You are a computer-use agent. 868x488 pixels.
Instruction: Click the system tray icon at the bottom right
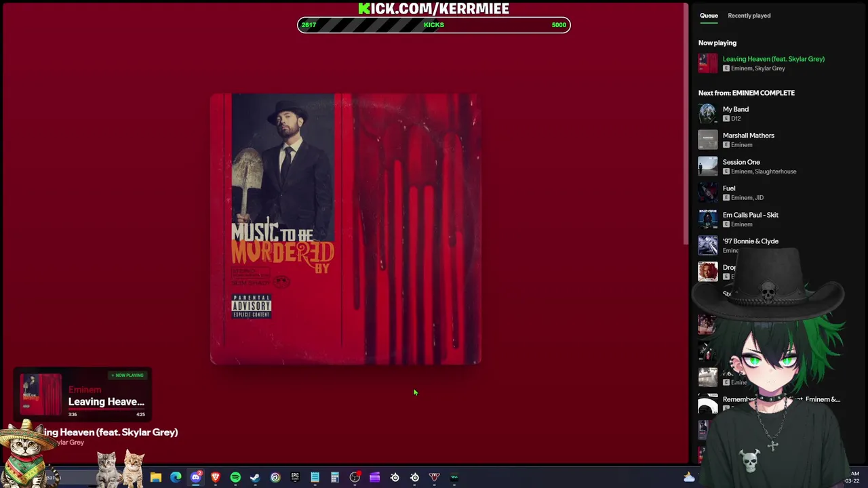tap(689, 477)
